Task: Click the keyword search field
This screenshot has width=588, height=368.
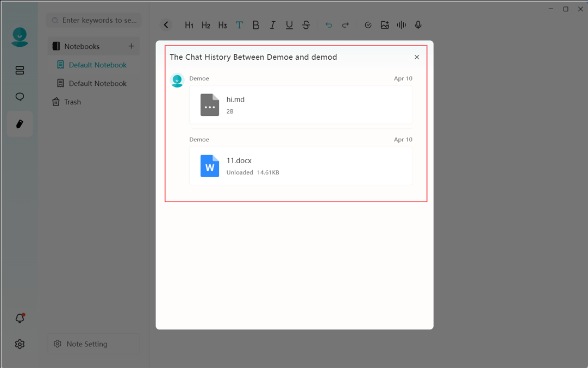Action: [x=94, y=20]
